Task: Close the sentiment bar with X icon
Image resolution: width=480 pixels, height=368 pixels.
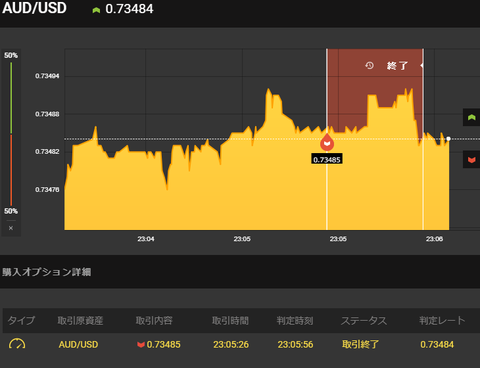Action: pyautogui.click(x=11, y=228)
